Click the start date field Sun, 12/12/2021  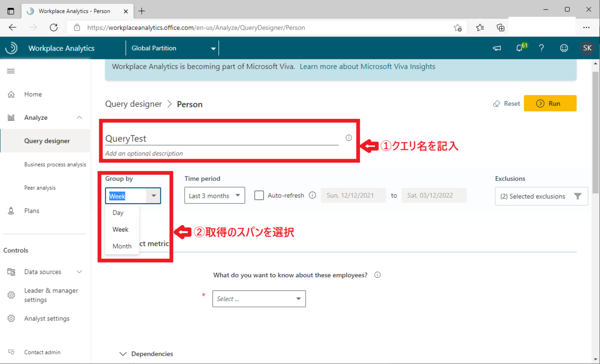[353, 195]
